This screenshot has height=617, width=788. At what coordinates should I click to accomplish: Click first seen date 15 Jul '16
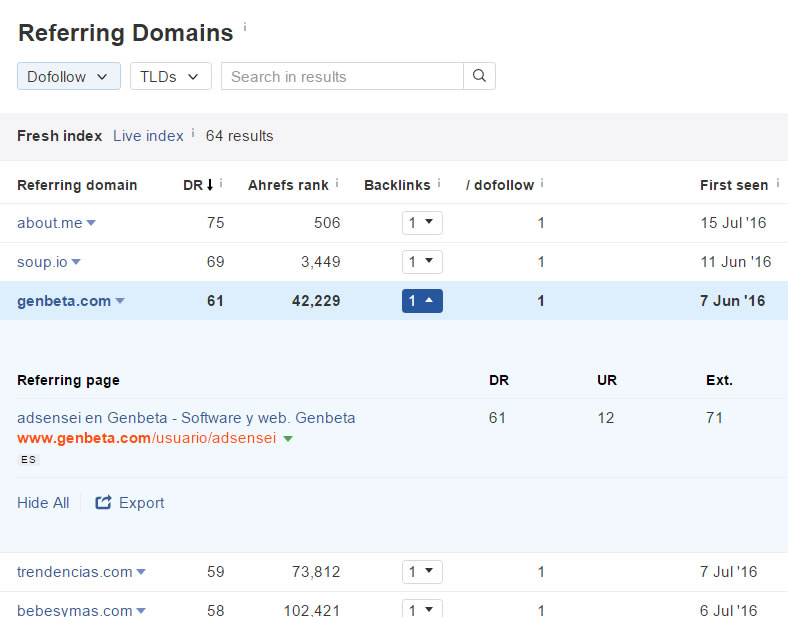pyautogui.click(x=733, y=223)
